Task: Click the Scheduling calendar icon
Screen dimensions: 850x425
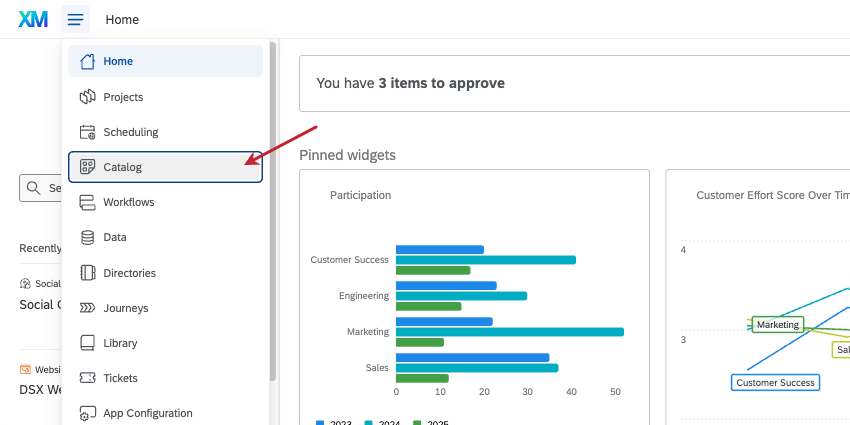Action: [x=87, y=132]
